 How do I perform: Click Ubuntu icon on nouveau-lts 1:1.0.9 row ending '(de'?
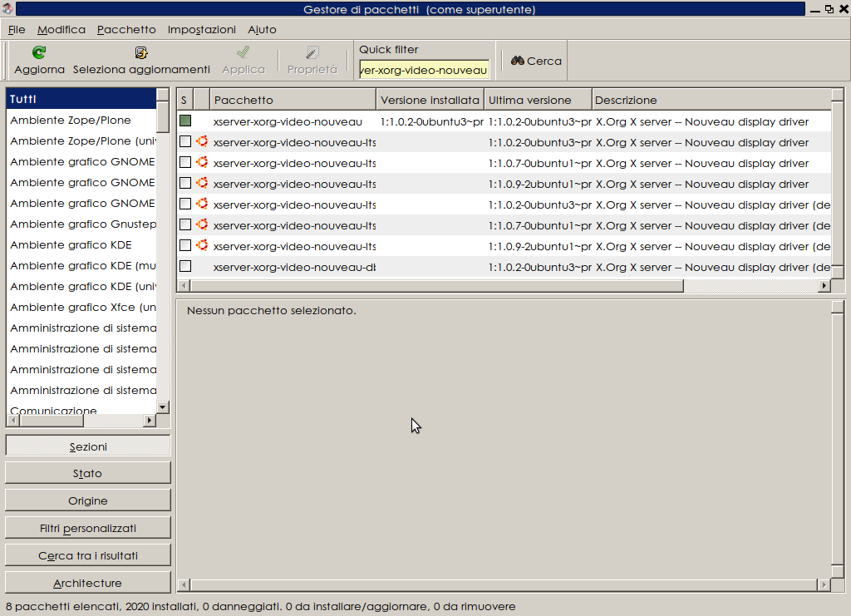point(202,246)
